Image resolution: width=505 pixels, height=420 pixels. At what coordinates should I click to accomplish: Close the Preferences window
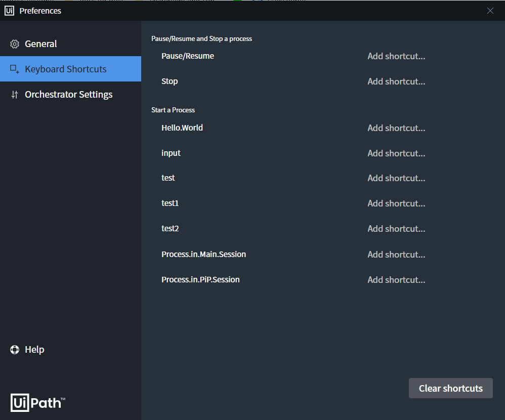[x=490, y=11]
